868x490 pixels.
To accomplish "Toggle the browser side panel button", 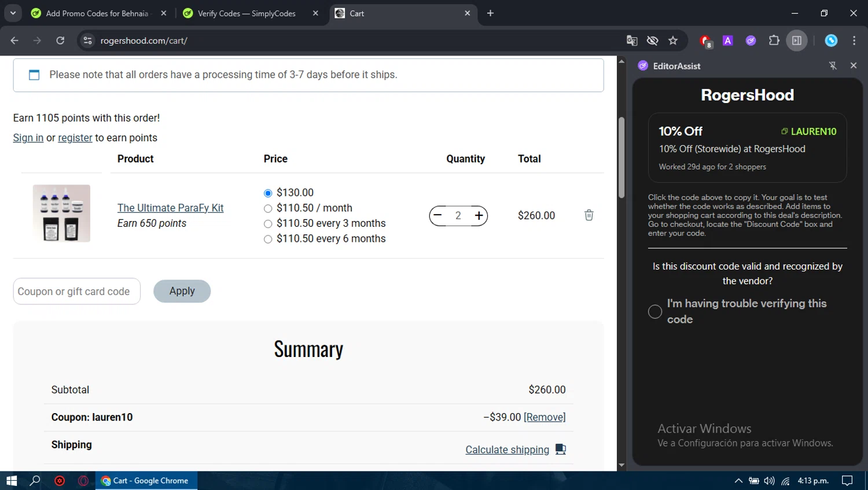I will [797, 40].
